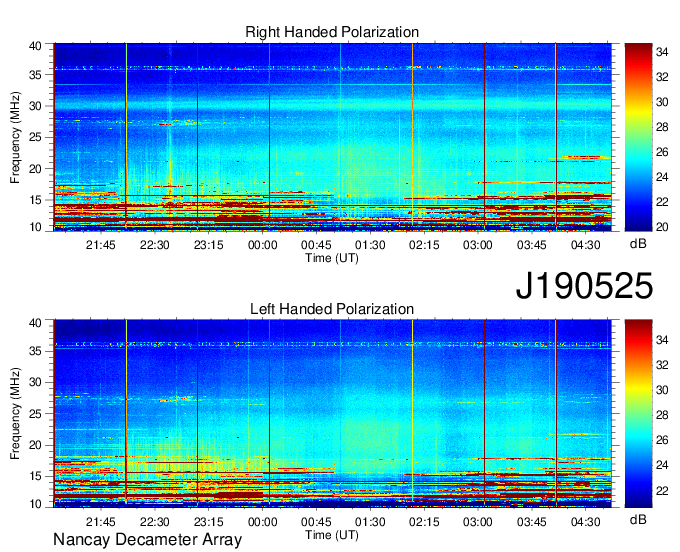
Task: Click the 23:15 time tick on top plot
Action: [x=209, y=245]
